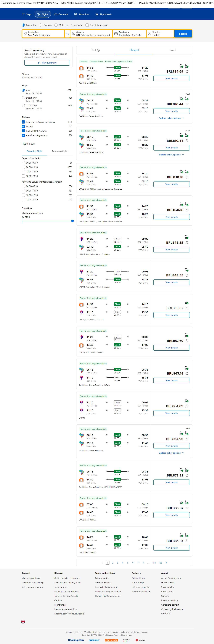The height and width of the screenshot is (644, 214).
Task: Expand Explore ticket options for the first BRL810.44 flight
Action: [171, 118]
